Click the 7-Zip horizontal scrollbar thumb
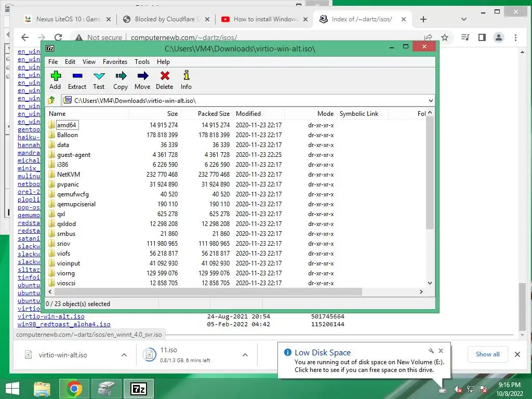The height and width of the screenshot is (399, 532). click(x=208, y=292)
